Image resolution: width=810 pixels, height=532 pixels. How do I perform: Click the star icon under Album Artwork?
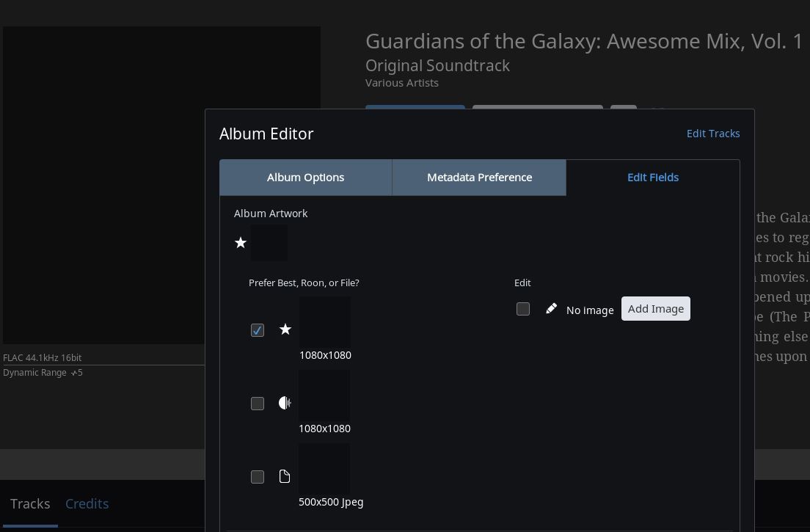[240, 243]
